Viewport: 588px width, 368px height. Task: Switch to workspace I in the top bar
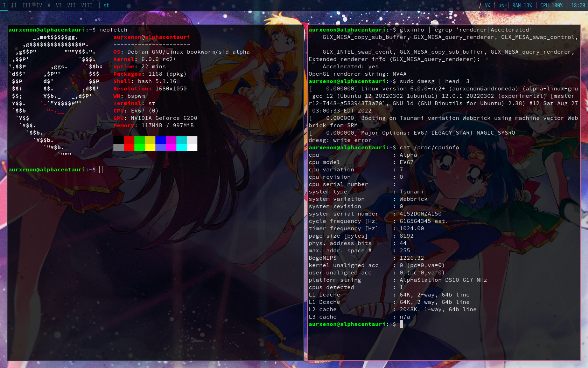(x=4, y=5)
